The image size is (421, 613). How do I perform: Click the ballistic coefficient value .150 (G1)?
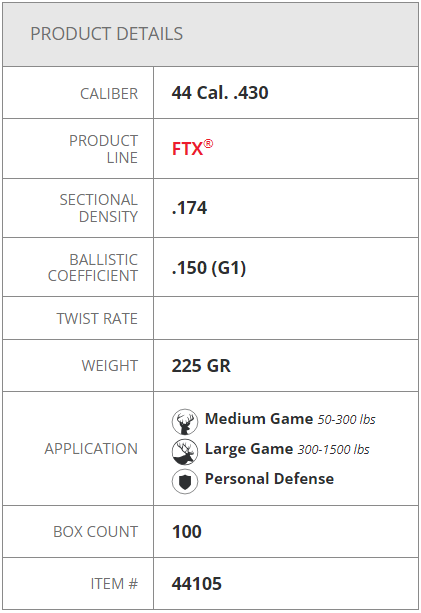tap(209, 268)
